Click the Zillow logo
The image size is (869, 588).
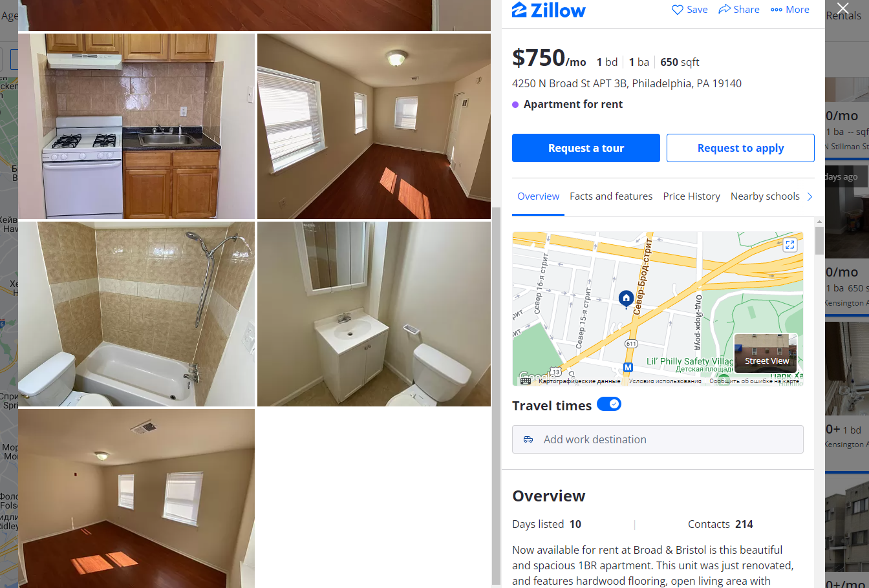548,10
